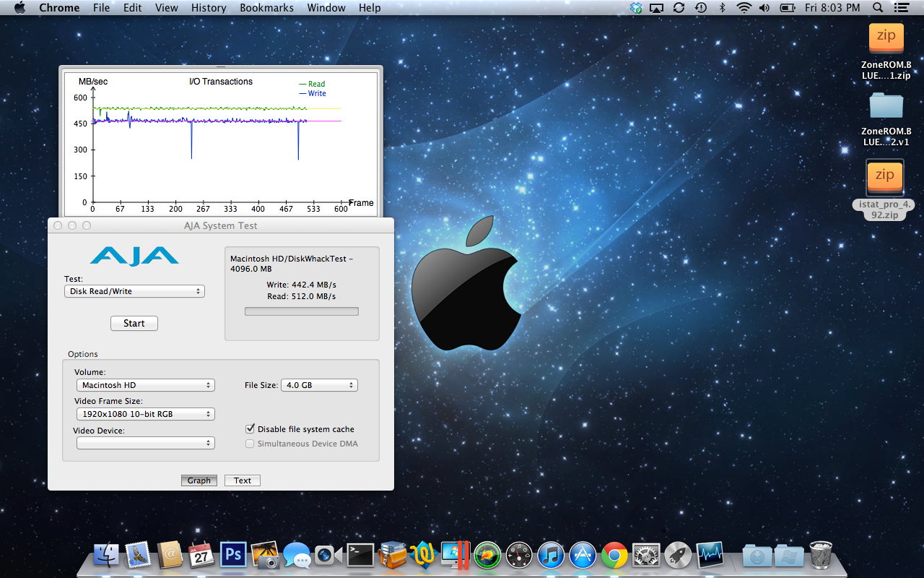Open Activity Monitor in the dock

point(710,555)
